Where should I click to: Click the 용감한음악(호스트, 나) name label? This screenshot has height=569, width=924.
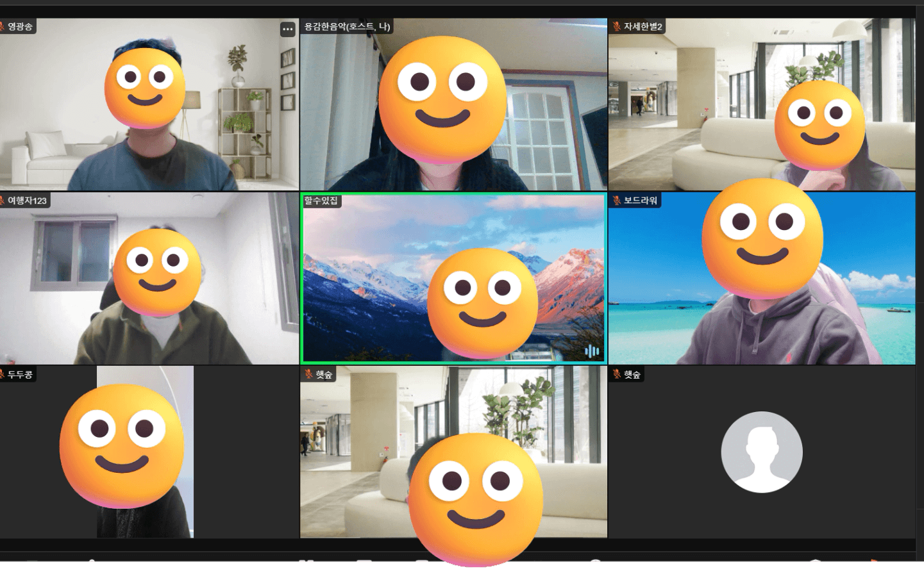point(347,26)
